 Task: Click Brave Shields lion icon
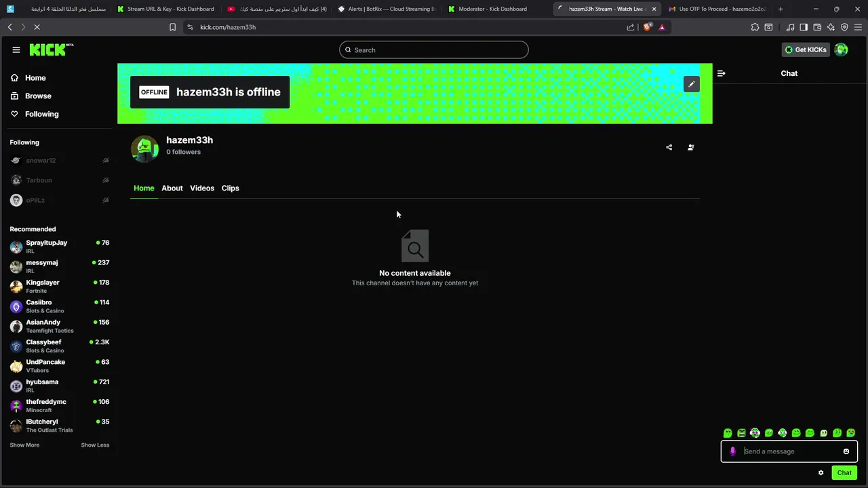click(x=647, y=27)
